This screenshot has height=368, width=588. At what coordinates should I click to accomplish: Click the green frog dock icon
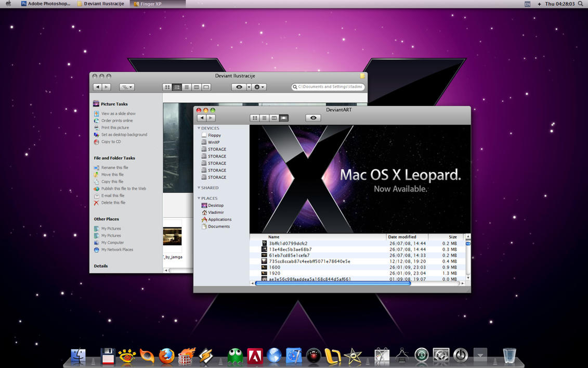235,356
